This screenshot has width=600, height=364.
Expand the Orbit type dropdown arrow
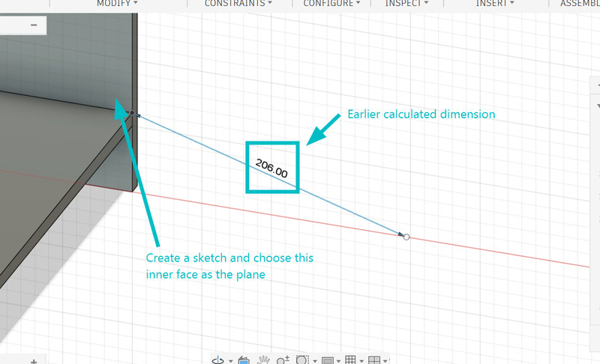coord(231,361)
